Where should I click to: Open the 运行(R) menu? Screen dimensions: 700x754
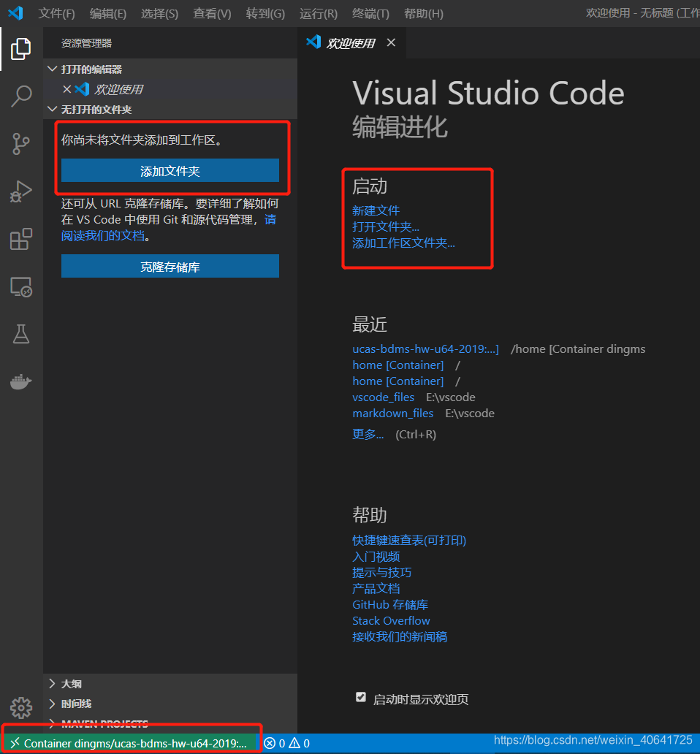(319, 13)
